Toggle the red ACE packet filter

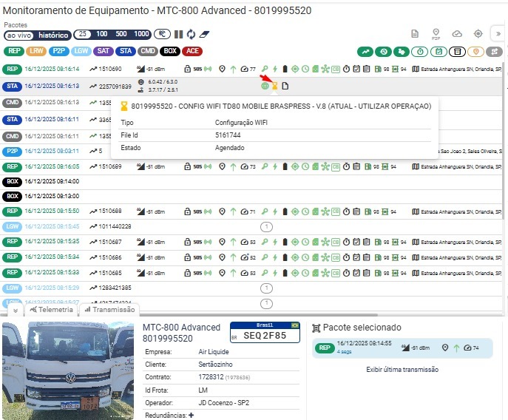click(x=192, y=51)
